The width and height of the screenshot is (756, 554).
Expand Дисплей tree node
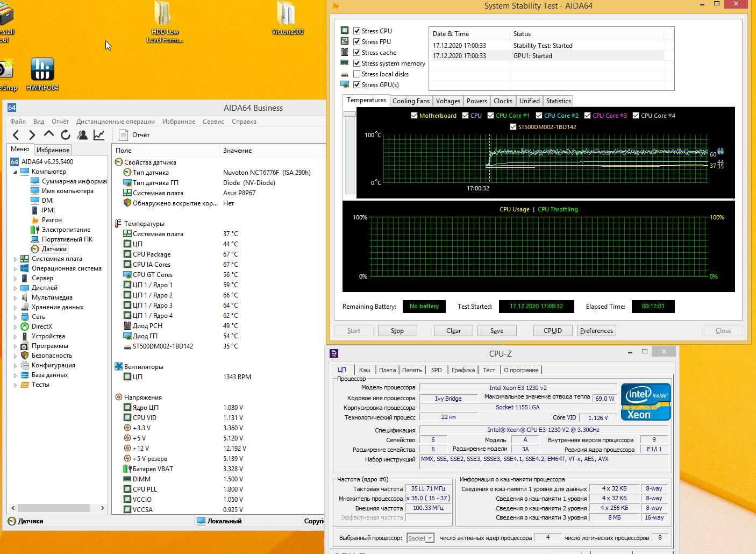pyautogui.click(x=15, y=288)
